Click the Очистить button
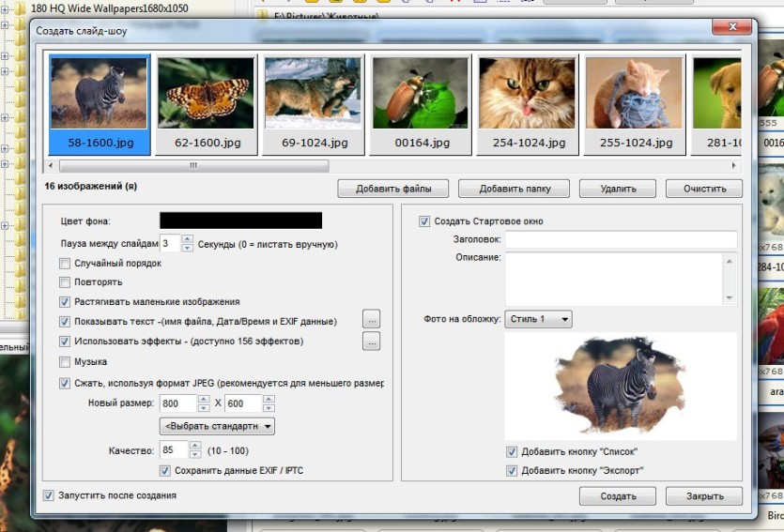The height and width of the screenshot is (532, 784). click(x=704, y=189)
